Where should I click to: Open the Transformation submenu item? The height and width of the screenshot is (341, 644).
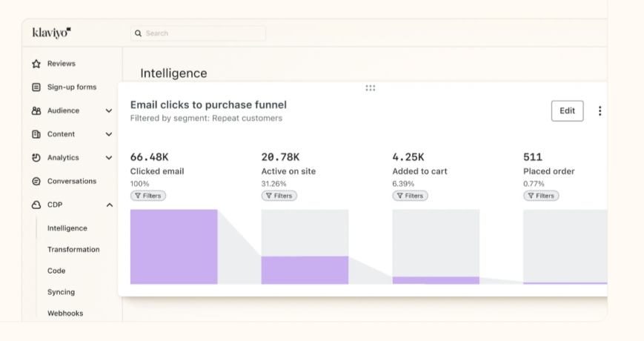pyautogui.click(x=73, y=250)
